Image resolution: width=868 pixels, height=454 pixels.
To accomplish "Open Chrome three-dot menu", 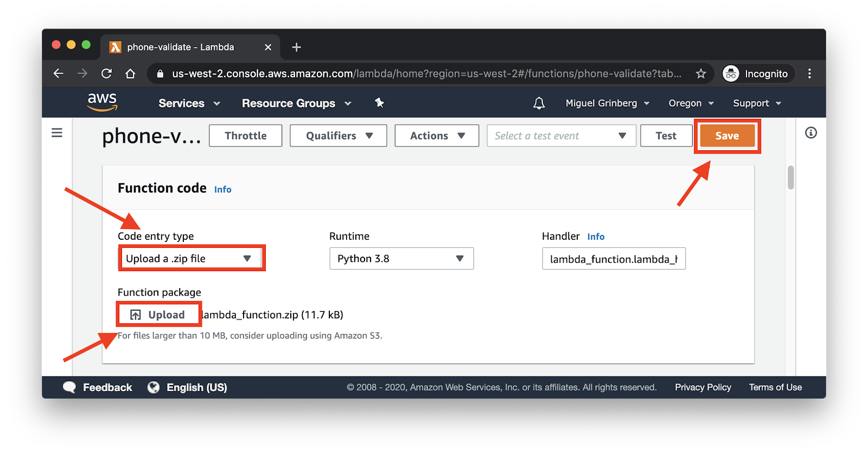I will (x=809, y=73).
